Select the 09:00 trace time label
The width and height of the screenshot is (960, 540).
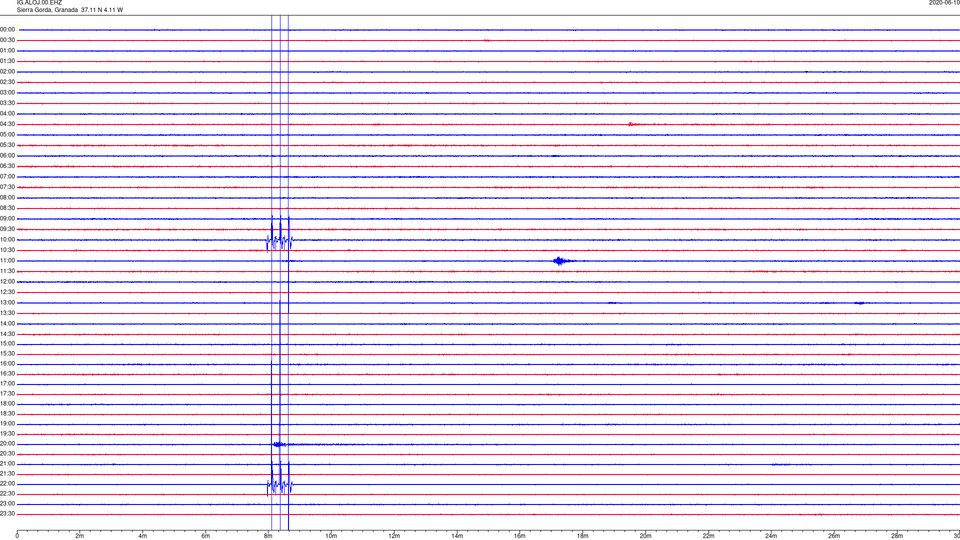pyautogui.click(x=7, y=219)
